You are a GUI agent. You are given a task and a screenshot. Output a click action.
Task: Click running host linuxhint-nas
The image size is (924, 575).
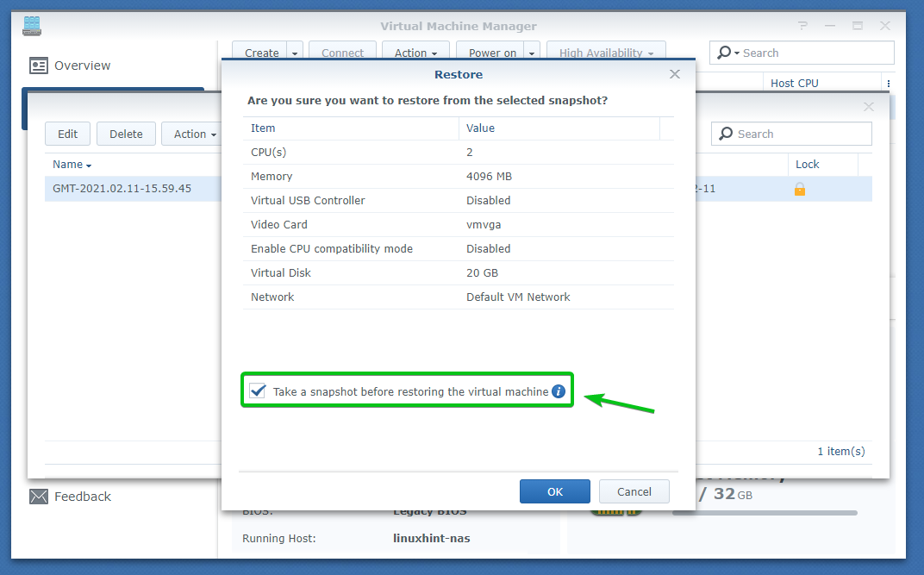click(431, 538)
